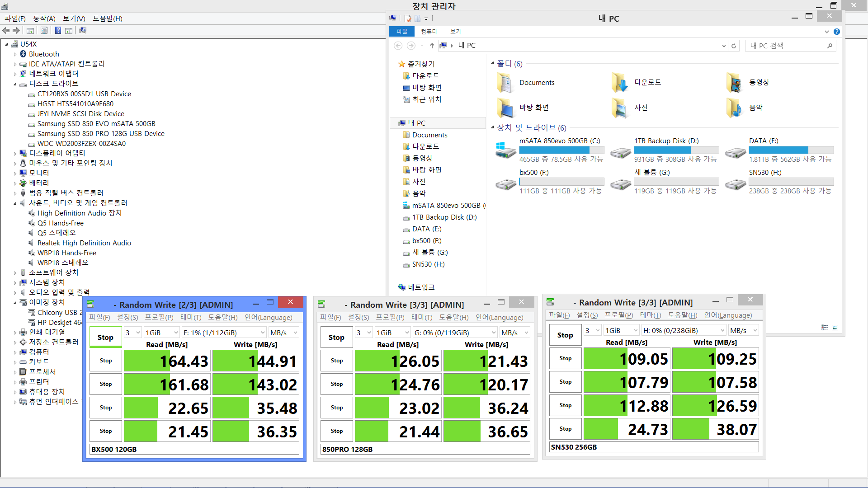The width and height of the screenshot is (868, 488).
Task: Click the DATA (E:) drive usage bar
Action: 791,150
